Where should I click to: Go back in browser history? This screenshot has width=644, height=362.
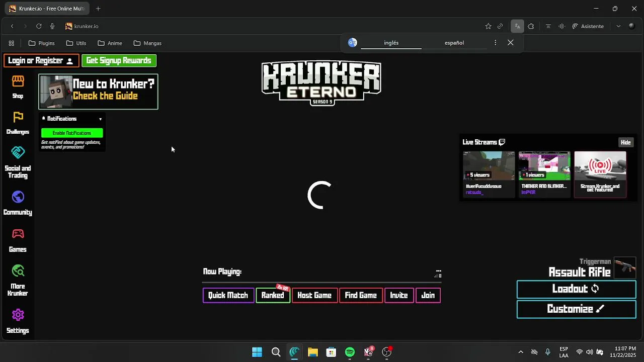(12, 26)
